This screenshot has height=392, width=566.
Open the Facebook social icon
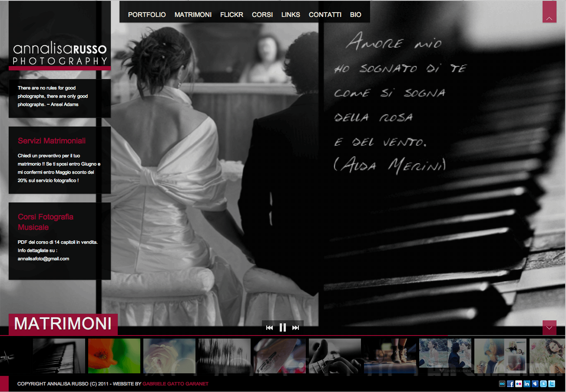pos(510,384)
